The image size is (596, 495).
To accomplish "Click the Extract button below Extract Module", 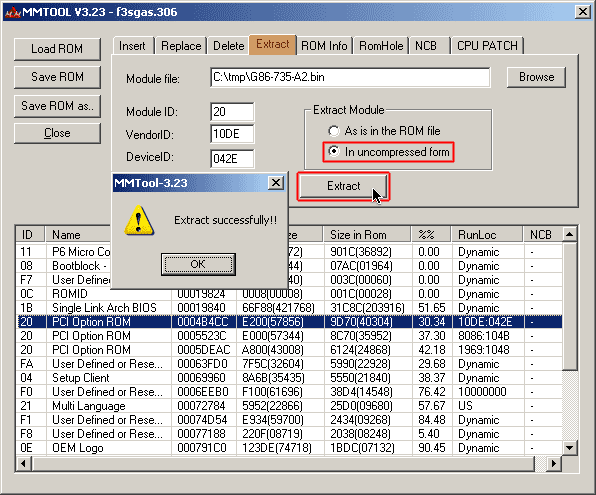I will 344,186.
